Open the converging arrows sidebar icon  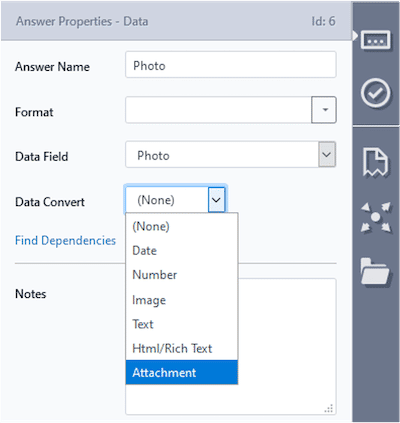376,217
